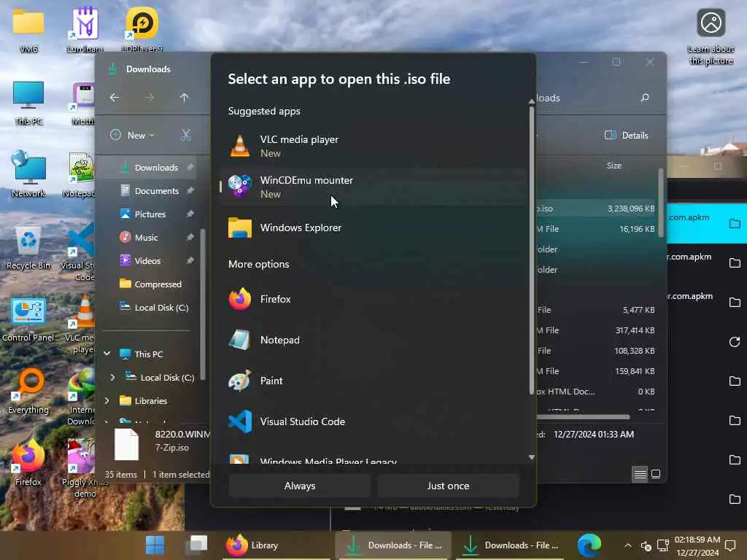Go back in Downloads Explorer window

pos(115,98)
